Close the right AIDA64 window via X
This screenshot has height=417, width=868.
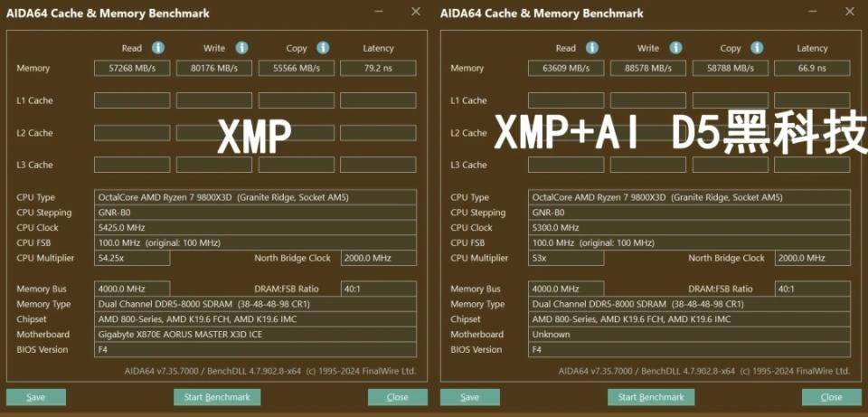coord(849,12)
